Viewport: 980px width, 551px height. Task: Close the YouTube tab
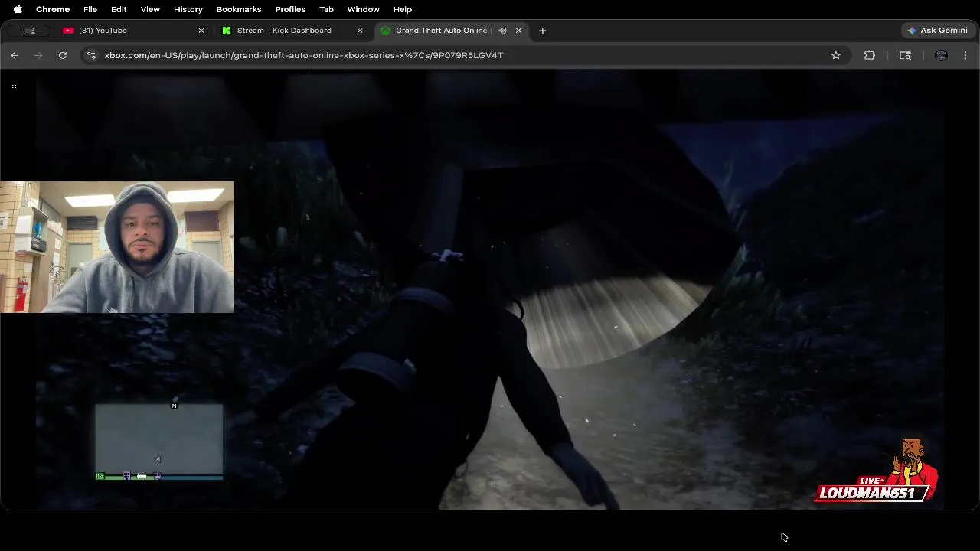[x=201, y=31]
